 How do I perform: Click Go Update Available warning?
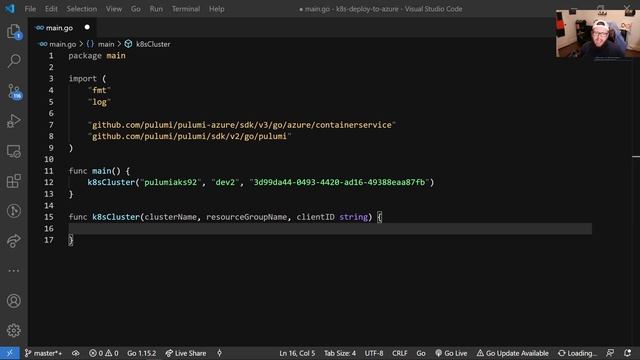[x=513, y=353]
